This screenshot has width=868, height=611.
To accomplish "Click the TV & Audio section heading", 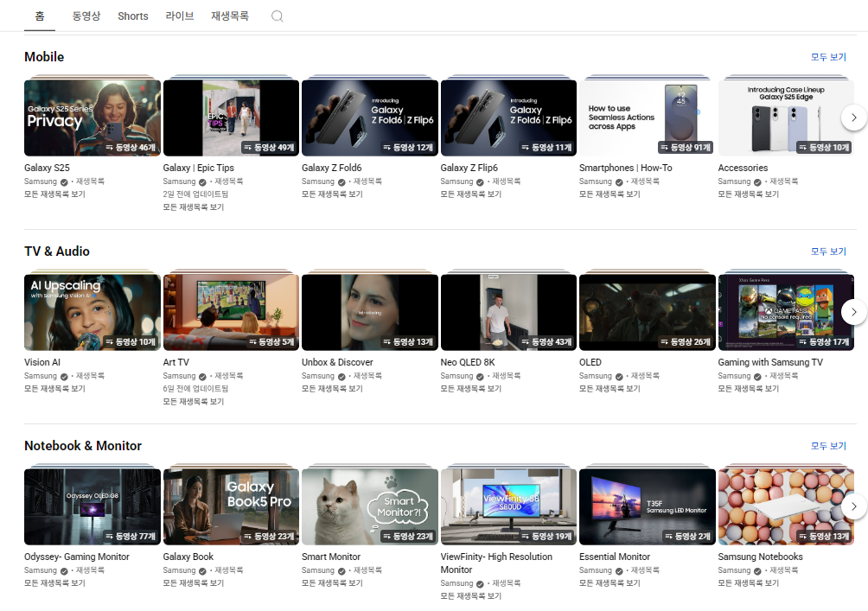I will 57,251.
